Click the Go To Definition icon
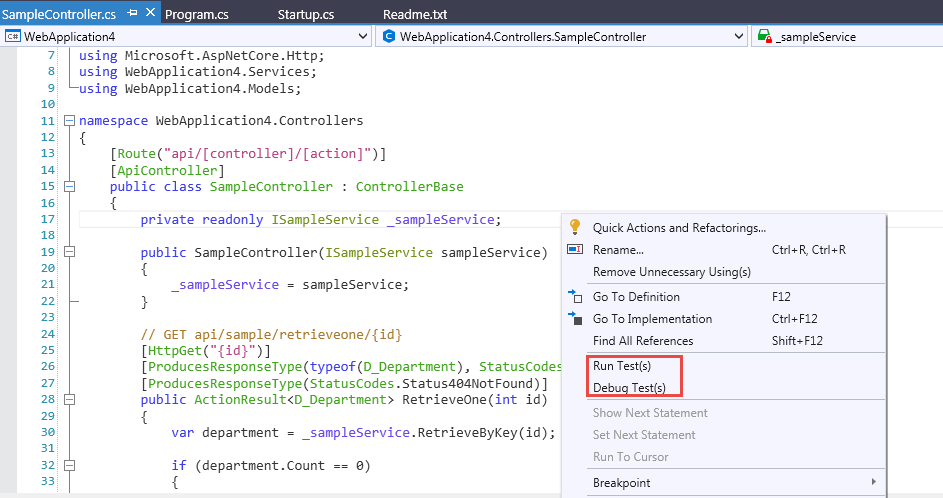The height and width of the screenshot is (498, 943). 575,297
